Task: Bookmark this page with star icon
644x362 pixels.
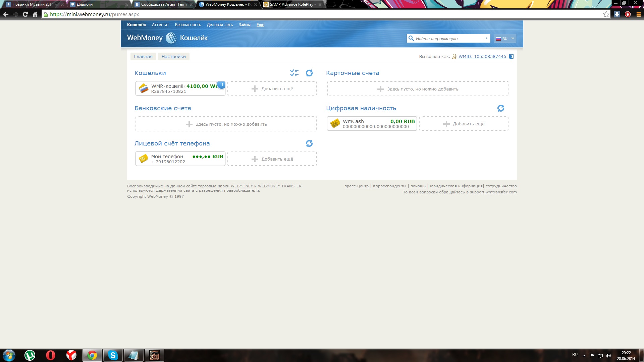Action: click(x=606, y=14)
